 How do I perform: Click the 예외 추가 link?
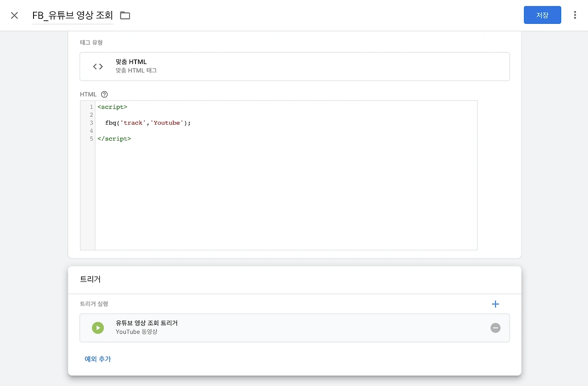[x=98, y=359]
